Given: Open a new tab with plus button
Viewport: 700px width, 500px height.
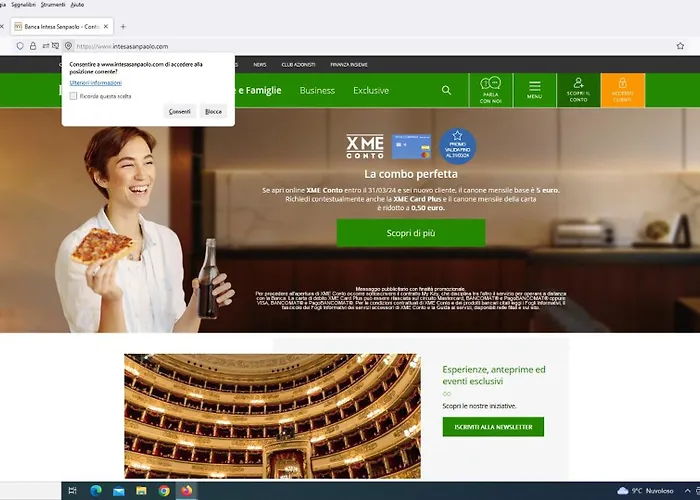Looking at the screenshot, I should [123, 27].
